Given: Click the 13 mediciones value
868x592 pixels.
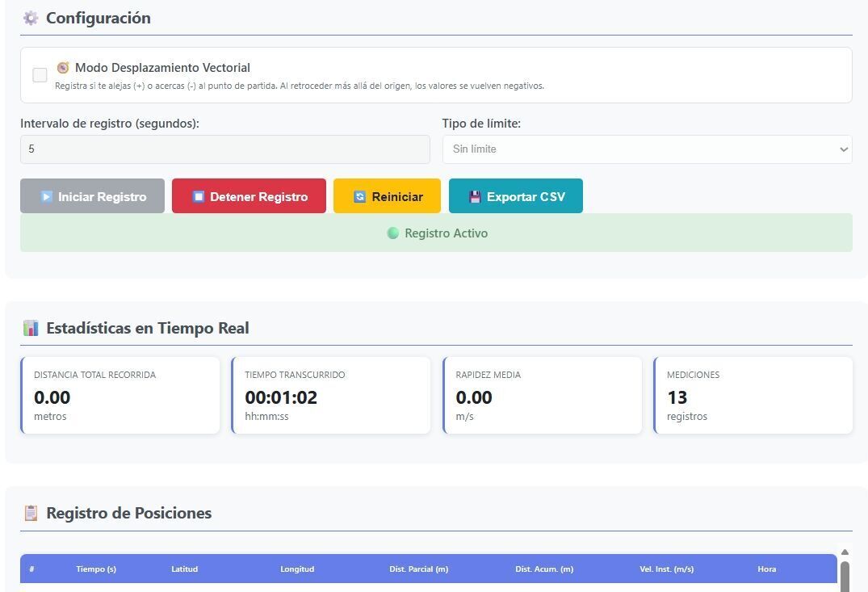Looking at the screenshot, I should [677, 397].
